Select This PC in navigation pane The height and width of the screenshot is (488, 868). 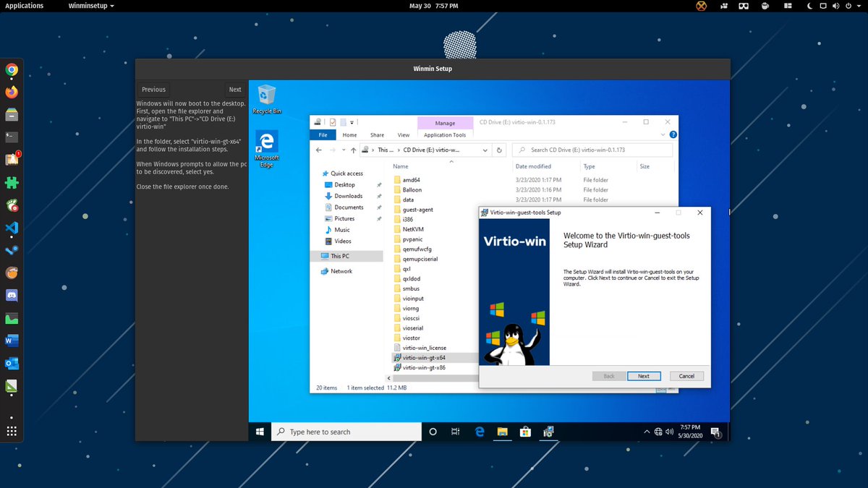(346, 256)
